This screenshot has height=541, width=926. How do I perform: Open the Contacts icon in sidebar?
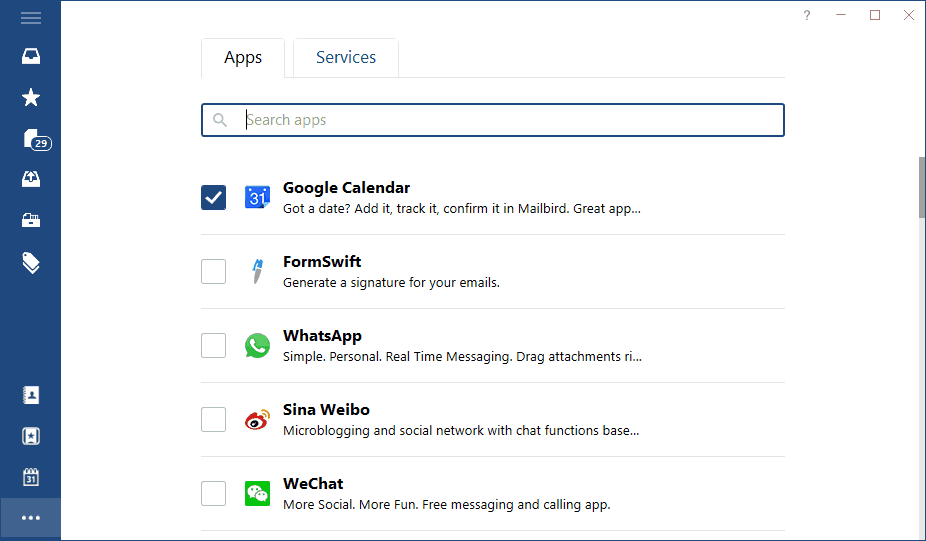point(31,395)
